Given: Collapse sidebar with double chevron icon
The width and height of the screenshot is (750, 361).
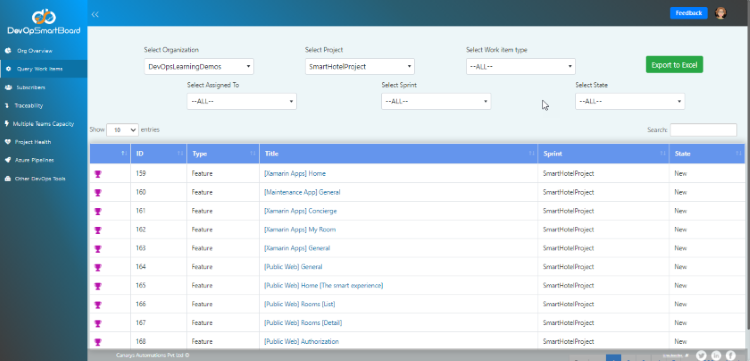Looking at the screenshot, I should 95,14.
